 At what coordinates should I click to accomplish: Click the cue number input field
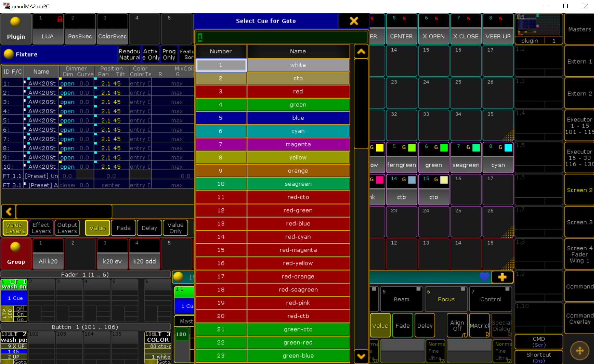[x=281, y=37]
